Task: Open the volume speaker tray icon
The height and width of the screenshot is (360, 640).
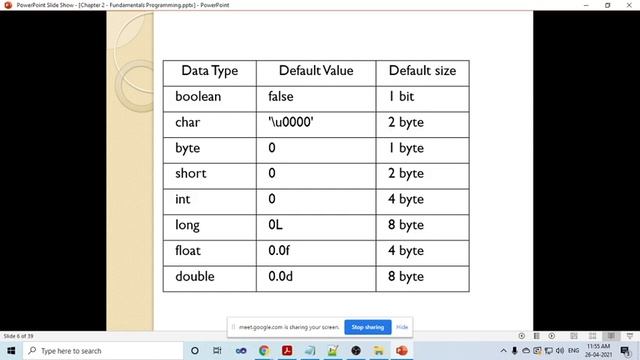Action: tap(560, 351)
